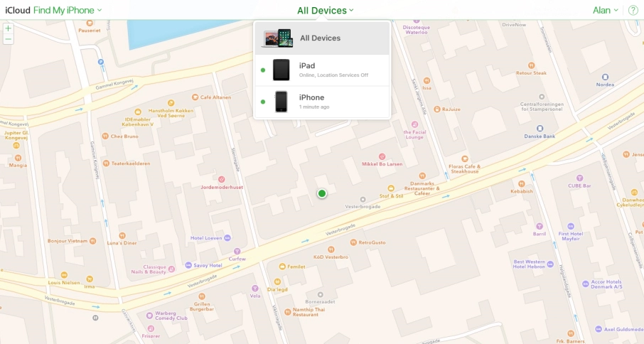Select the iPhone device entry

click(322, 102)
